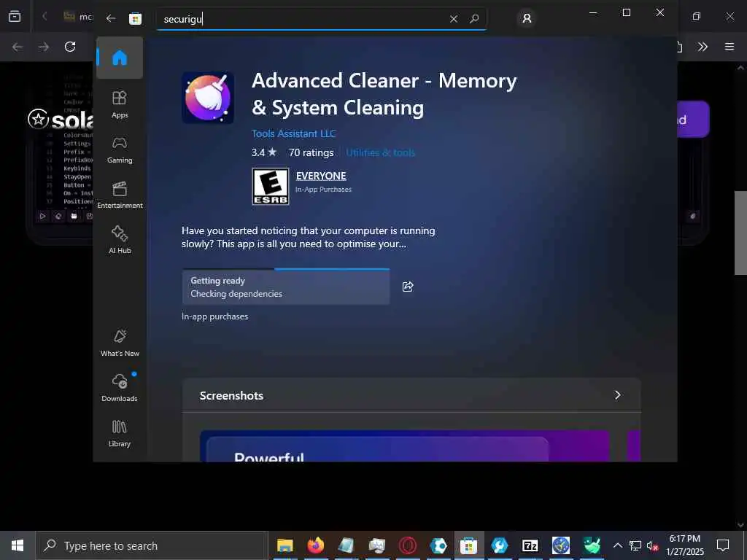Open the Entertainment section in sidebar
Image resolution: width=747 pixels, height=560 pixels.
coord(120,195)
